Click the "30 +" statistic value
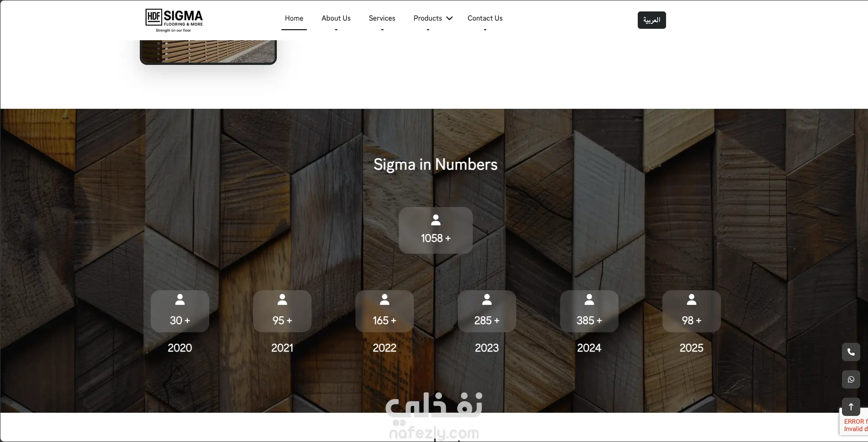 180,320
